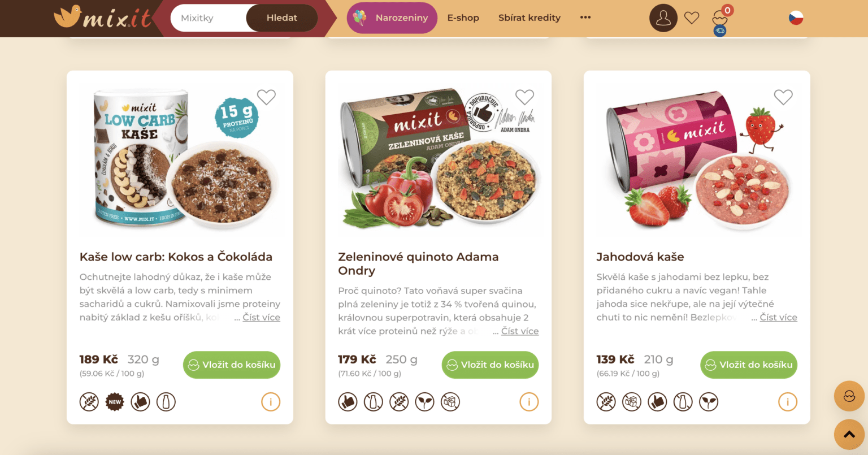Image resolution: width=868 pixels, height=455 pixels.
Task: Open the user account profile icon
Action: click(x=663, y=18)
